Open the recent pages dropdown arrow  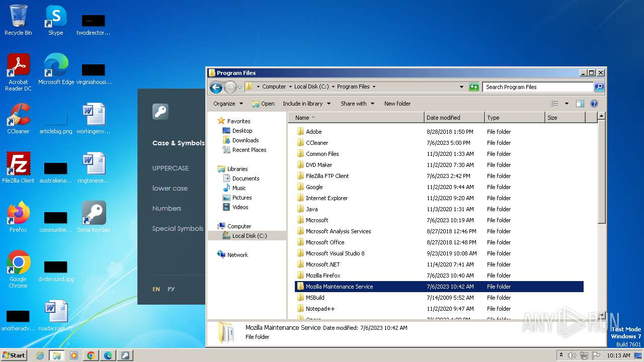[239, 87]
